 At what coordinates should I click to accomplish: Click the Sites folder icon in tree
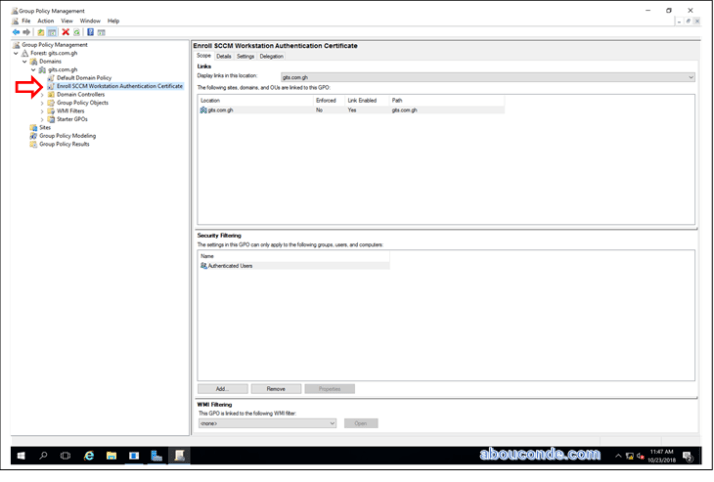(x=34, y=127)
